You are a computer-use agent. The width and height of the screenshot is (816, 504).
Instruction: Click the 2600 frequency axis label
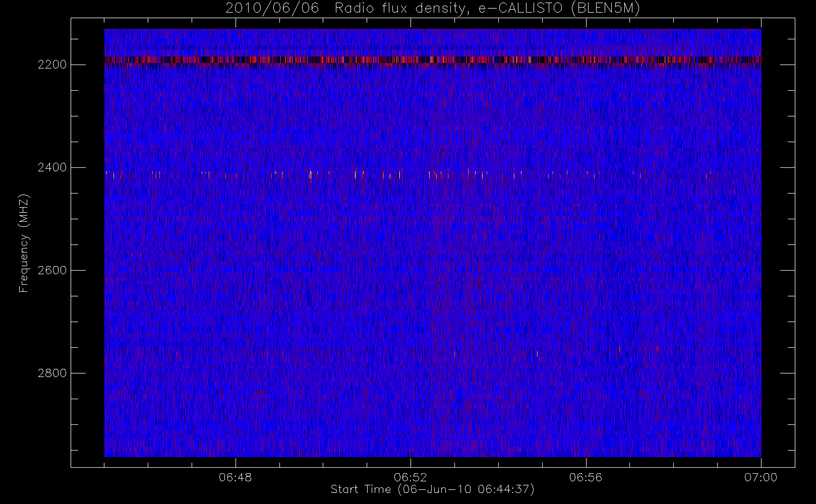pos(52,270)
